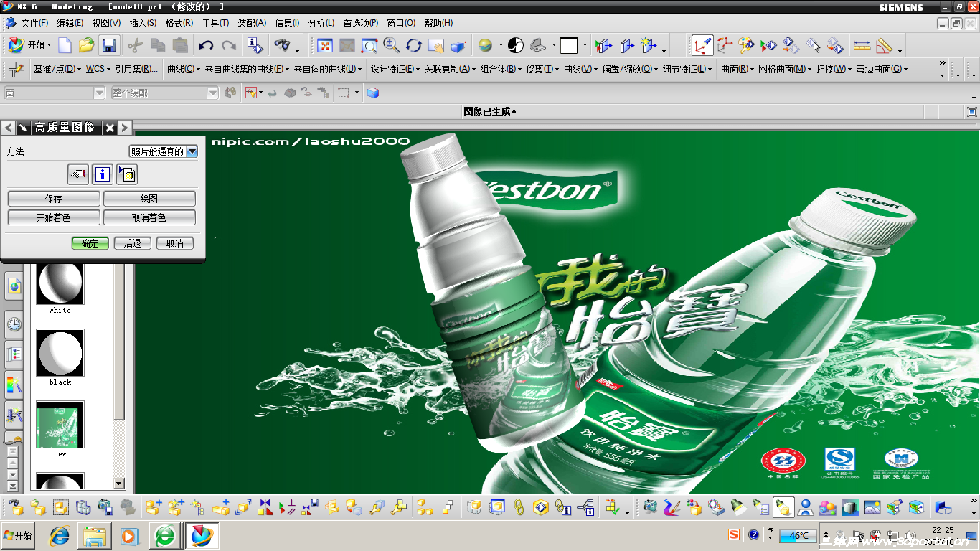Open the 设计特征 dropdown
The height and width of the screenshot is (551, 980).
pos(395,70)
